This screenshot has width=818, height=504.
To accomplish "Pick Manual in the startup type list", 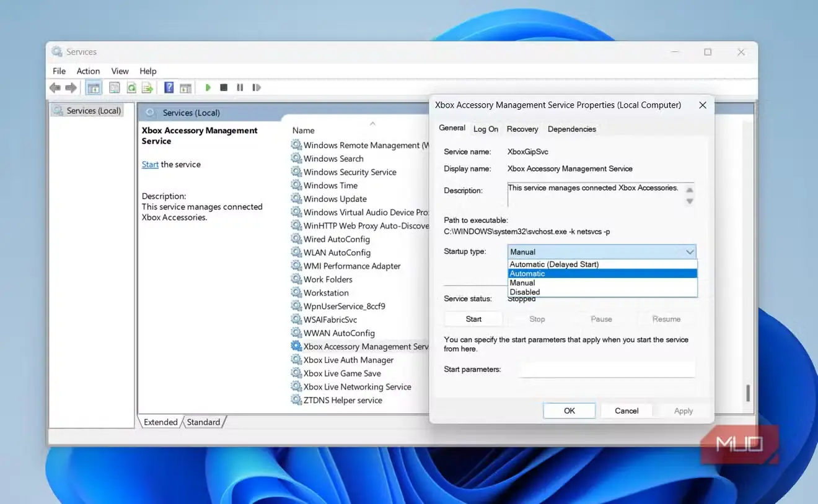I will 602,283.
